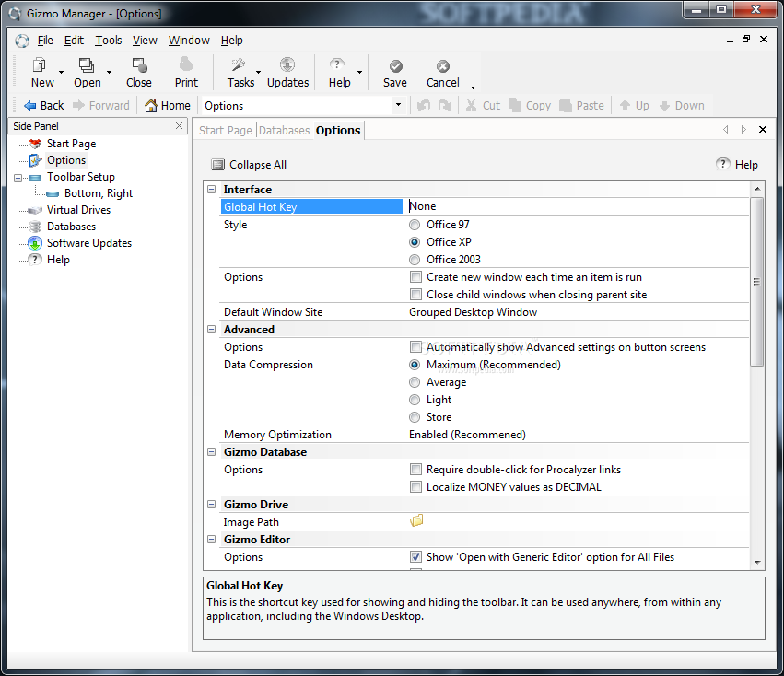The width and height of the screenshot is (784, 676).
Task: Open the address bar Options dropdown
Action: click(x=398, y=105)
